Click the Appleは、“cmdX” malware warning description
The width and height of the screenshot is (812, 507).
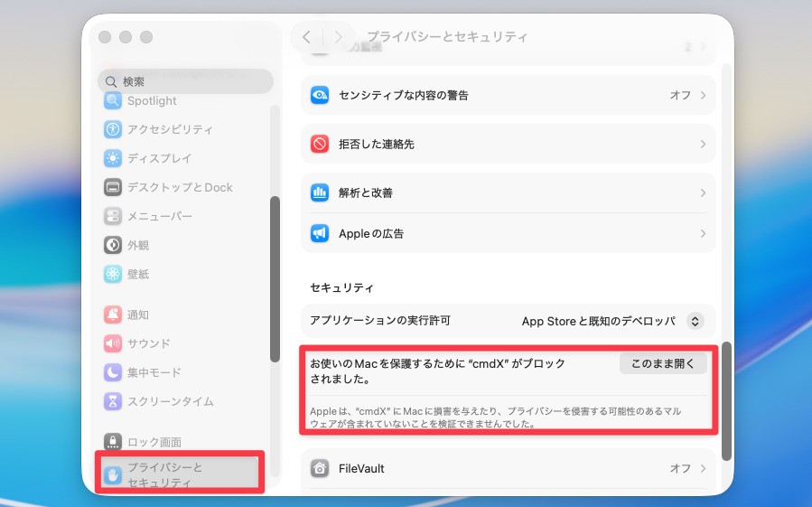(496, 418)
